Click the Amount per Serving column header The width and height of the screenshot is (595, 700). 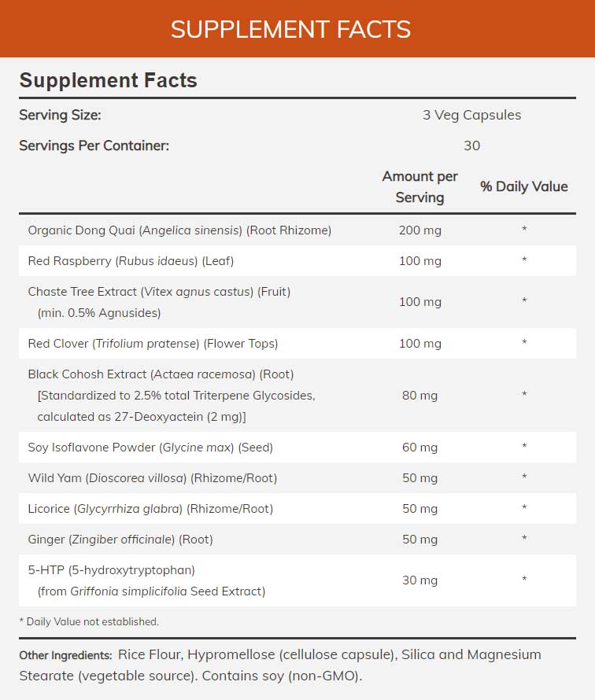point(419,187)
